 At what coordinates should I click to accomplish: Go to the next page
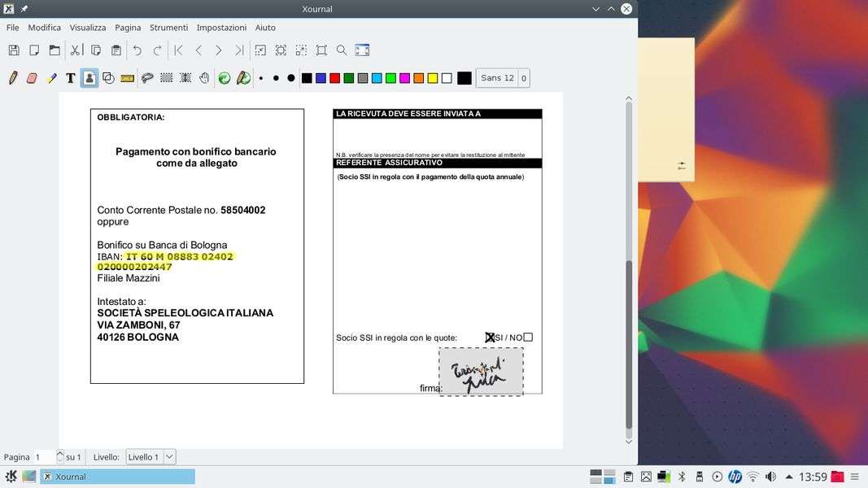tap(219, 50)
